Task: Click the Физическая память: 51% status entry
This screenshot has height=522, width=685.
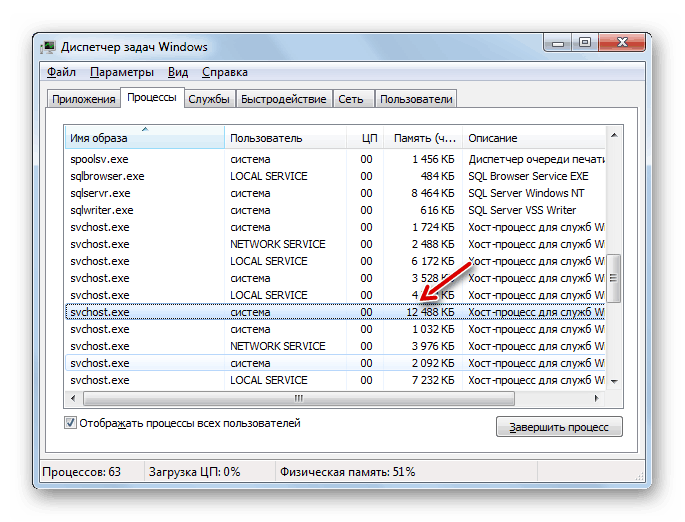Action: click(x=347, y=472)
